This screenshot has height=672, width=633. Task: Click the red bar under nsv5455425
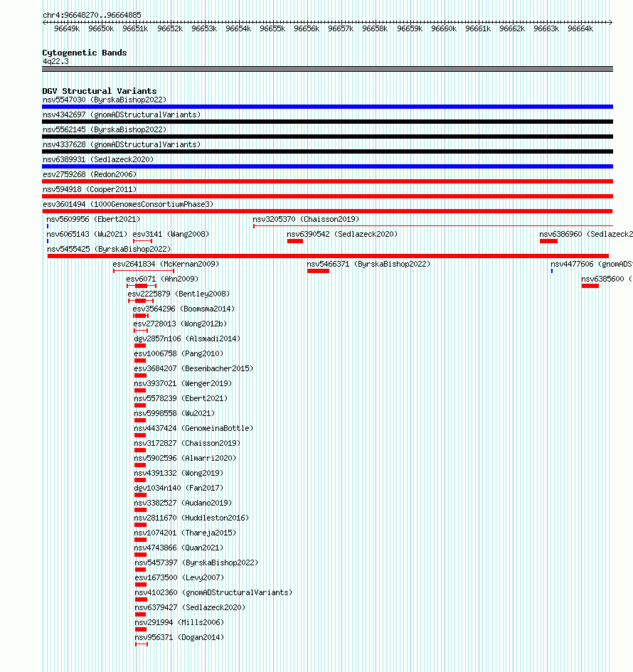point(328,256)
